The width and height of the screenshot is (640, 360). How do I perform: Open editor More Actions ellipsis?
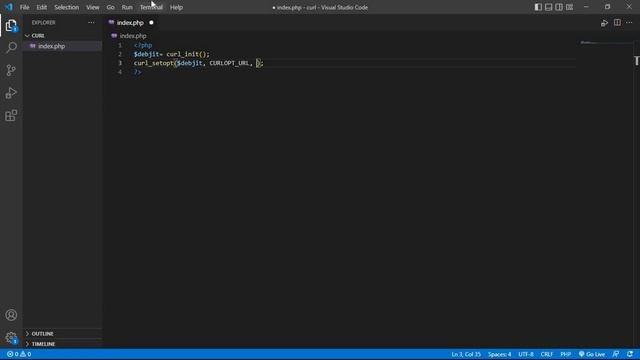pyautogui.click(x=629, y=22)
